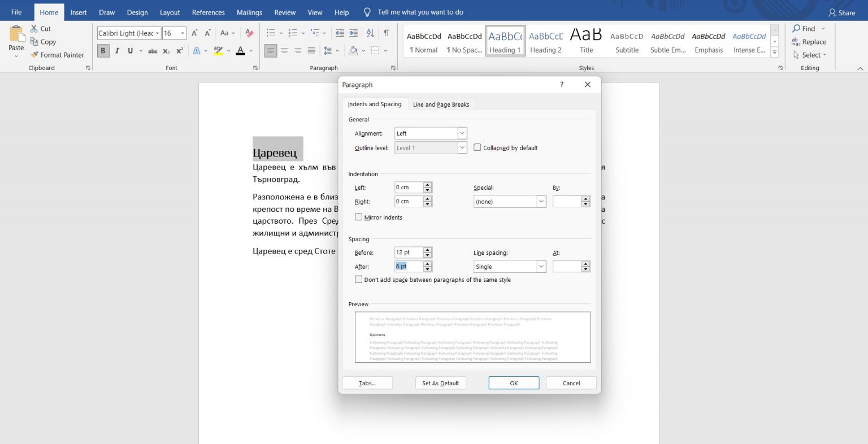Apply Subscript formatting

coord(166,51)
